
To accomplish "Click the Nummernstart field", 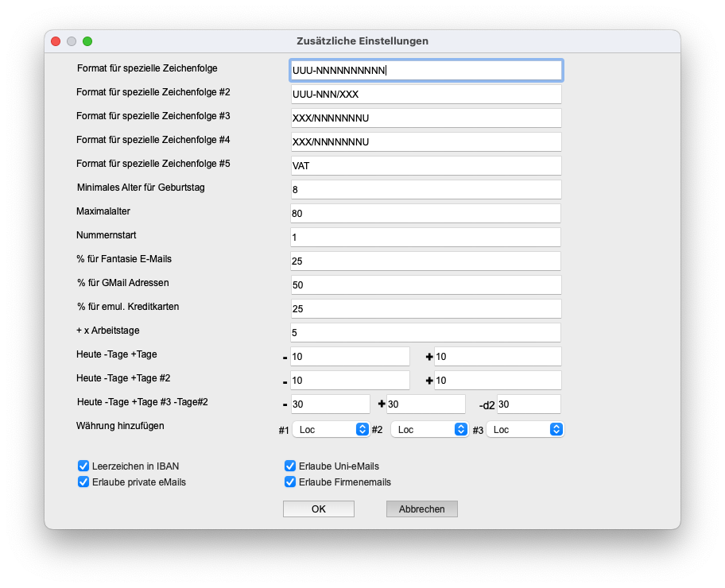I will tap(425, 237).
